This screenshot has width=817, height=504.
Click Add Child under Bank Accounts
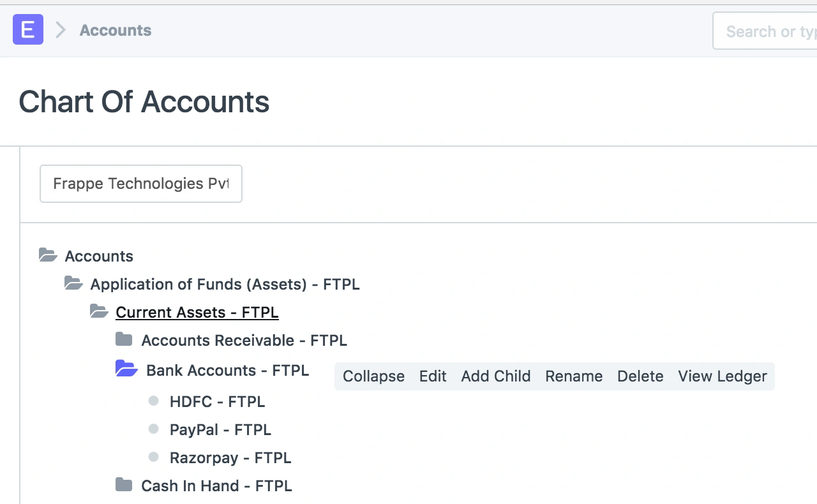pyautogui.click(x=496, y=376)
